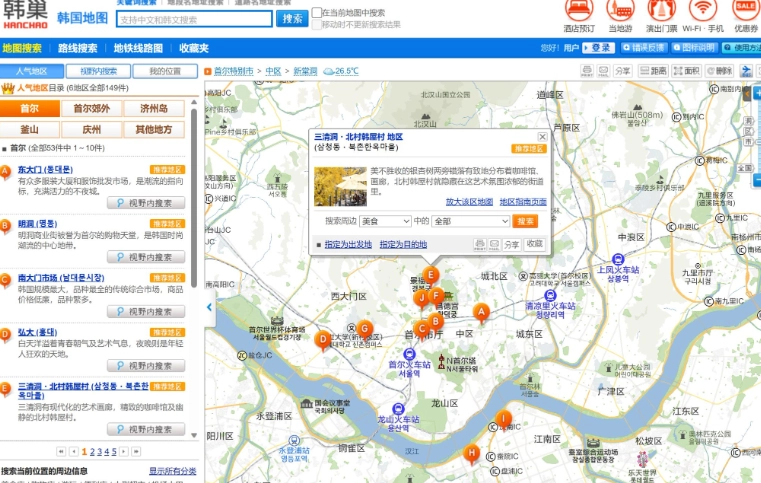
Task: Open the 全部 subcategory dropdown
Action: (471, 221)
